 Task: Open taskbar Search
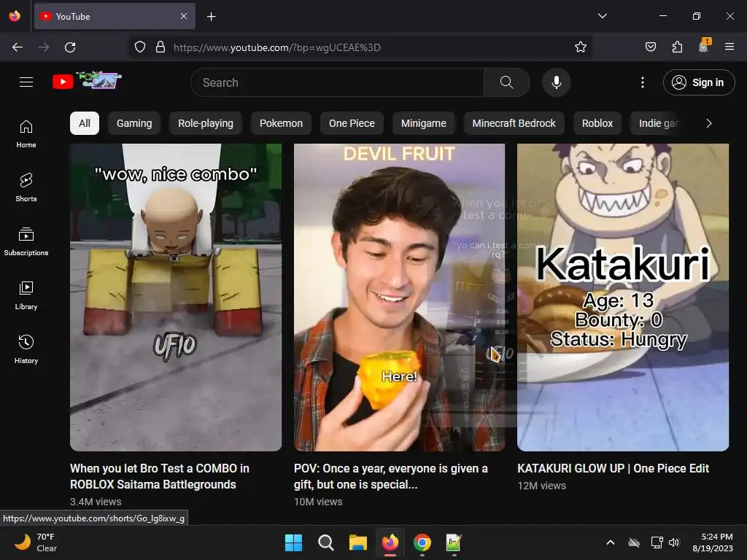[x=326, y=542]
